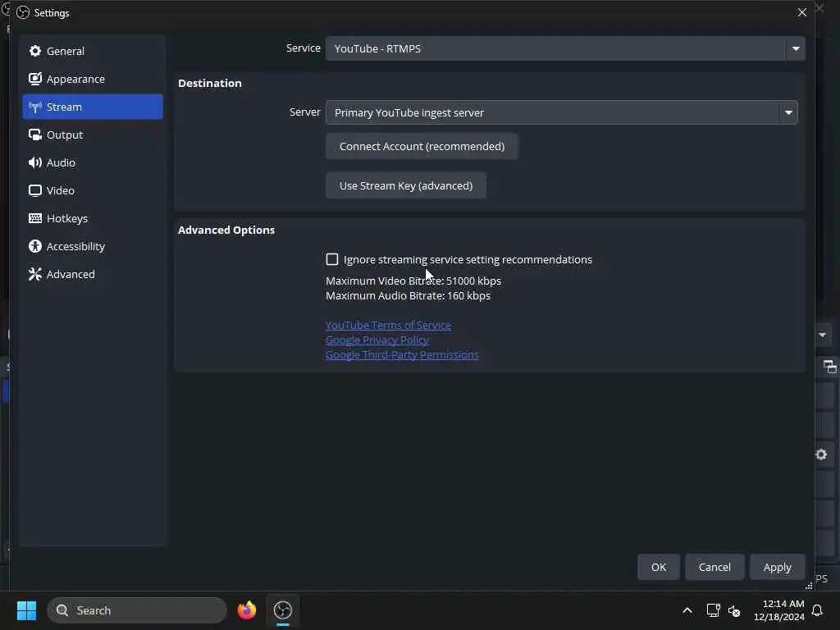The width and height of the screenshot is (840, 630).
Task: Click the Output icon in sidebar
Action: pos(35,135)
